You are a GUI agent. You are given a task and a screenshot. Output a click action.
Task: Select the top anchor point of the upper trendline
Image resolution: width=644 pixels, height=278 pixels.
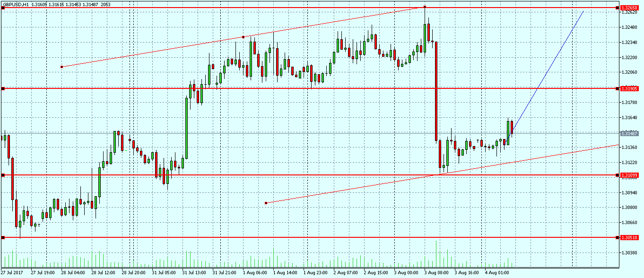(x=425, y=7)
